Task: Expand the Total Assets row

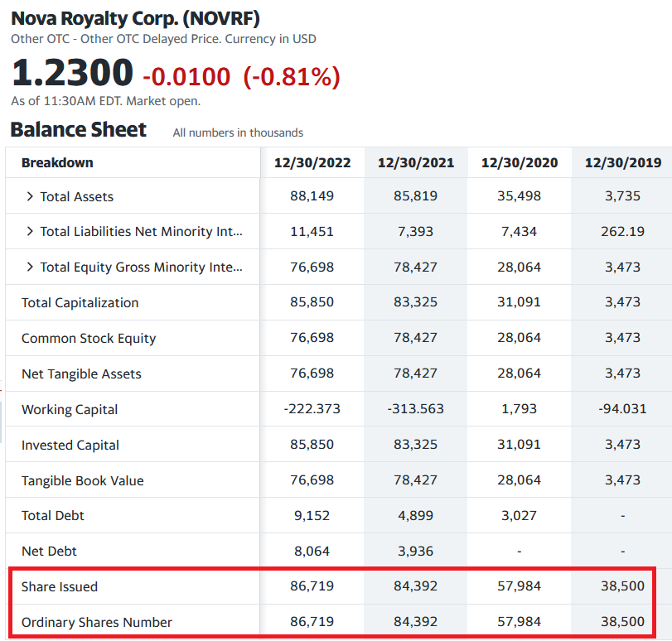Action: click(x=30, y=196)
